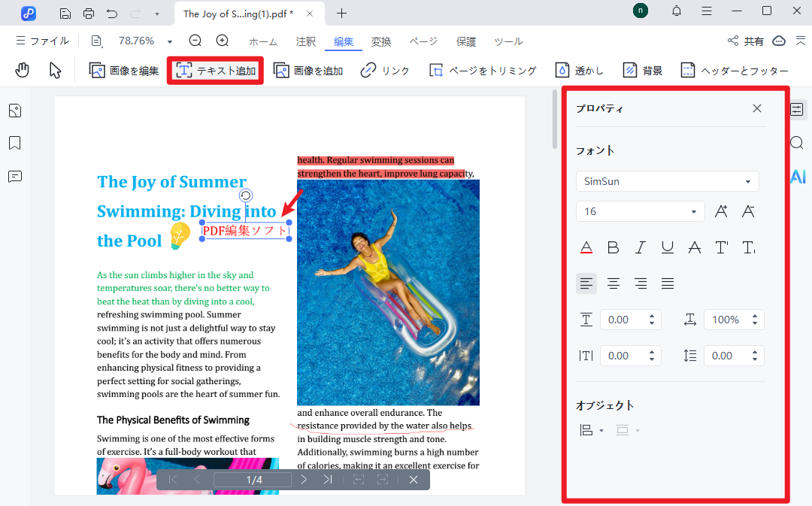Close the プロパティ panel
This screenshot has height=506, width=812.
[757, 108]
